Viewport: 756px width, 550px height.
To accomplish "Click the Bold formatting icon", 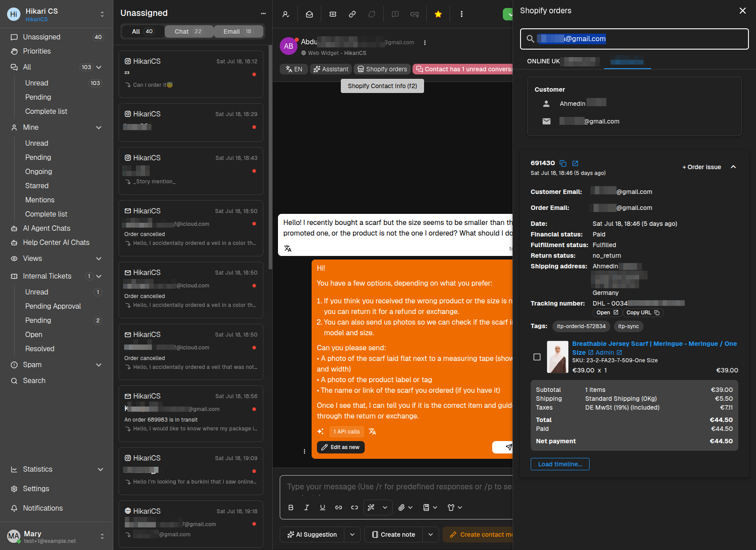I will coord(291,507).
